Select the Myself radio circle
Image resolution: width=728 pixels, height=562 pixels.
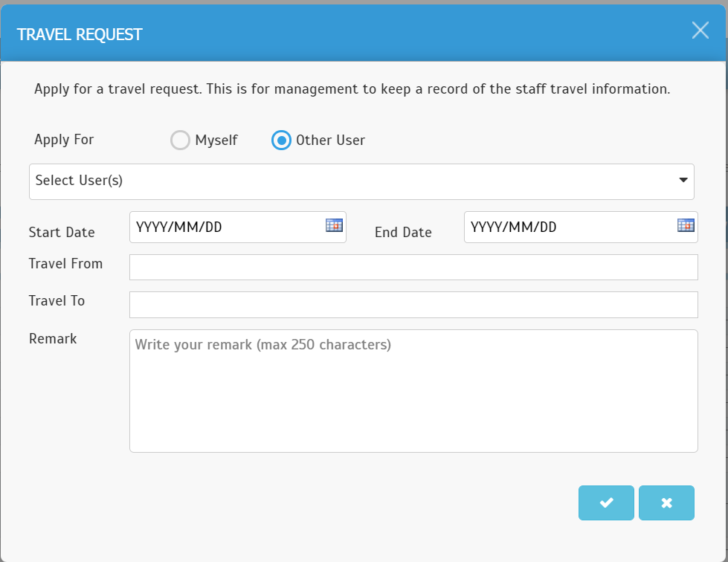point(180,140)
